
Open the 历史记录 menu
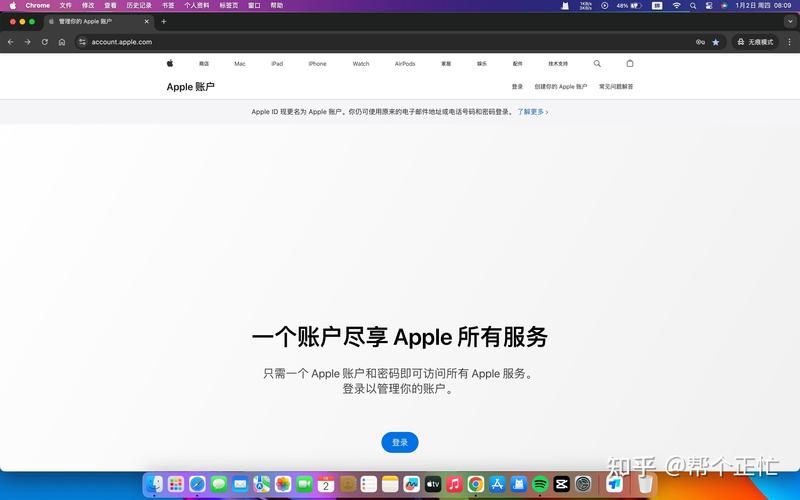click(x=139, y=6)
